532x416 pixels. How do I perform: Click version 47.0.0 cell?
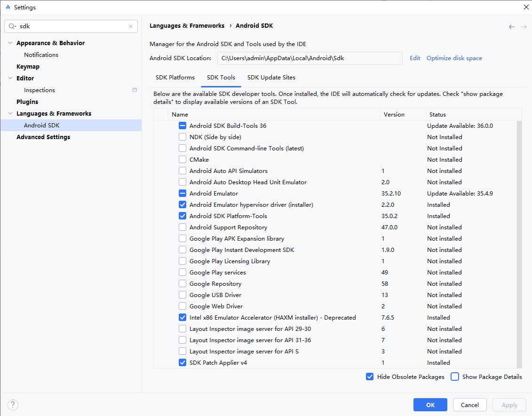389,227
